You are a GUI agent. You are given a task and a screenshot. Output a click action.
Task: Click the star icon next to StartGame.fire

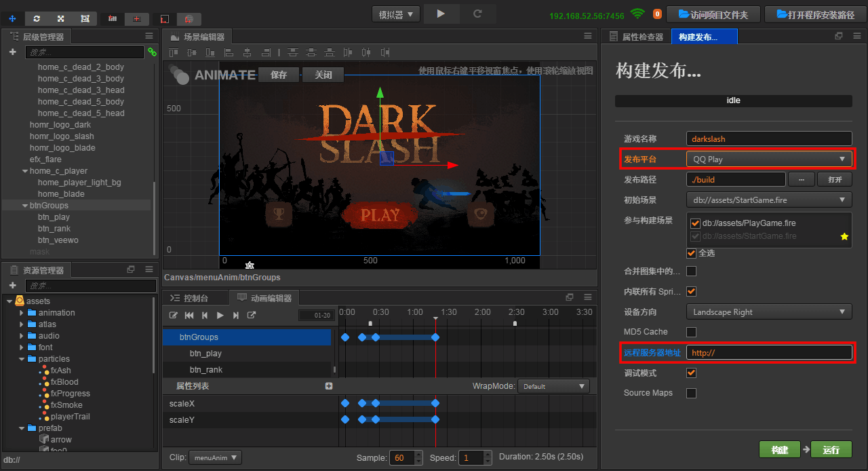[x=844, y=236]
